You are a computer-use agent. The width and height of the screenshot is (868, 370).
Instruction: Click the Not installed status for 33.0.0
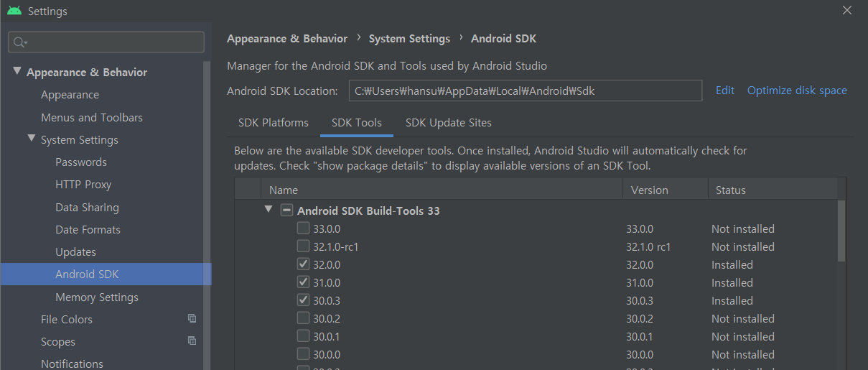pos(743,228)
